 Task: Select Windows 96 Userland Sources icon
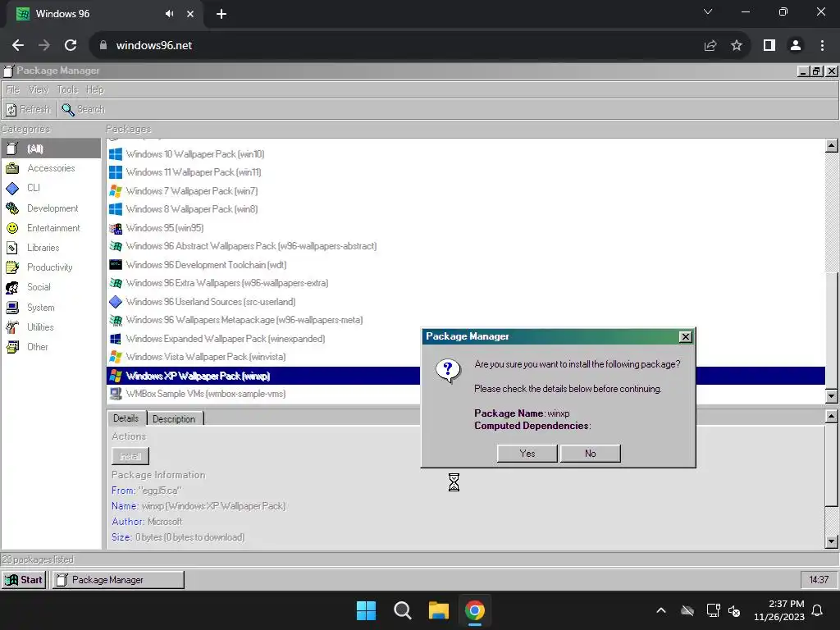pyautogui.click(x=115, y=302)
